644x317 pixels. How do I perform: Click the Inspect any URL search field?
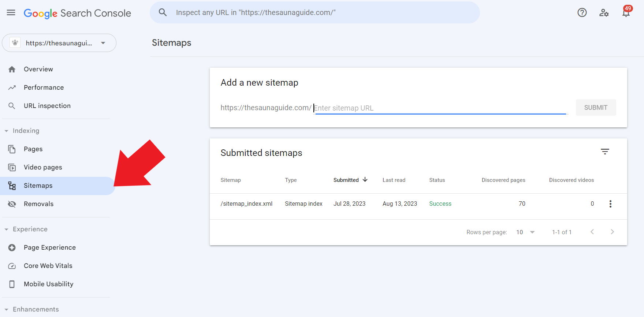pos(315,12)
